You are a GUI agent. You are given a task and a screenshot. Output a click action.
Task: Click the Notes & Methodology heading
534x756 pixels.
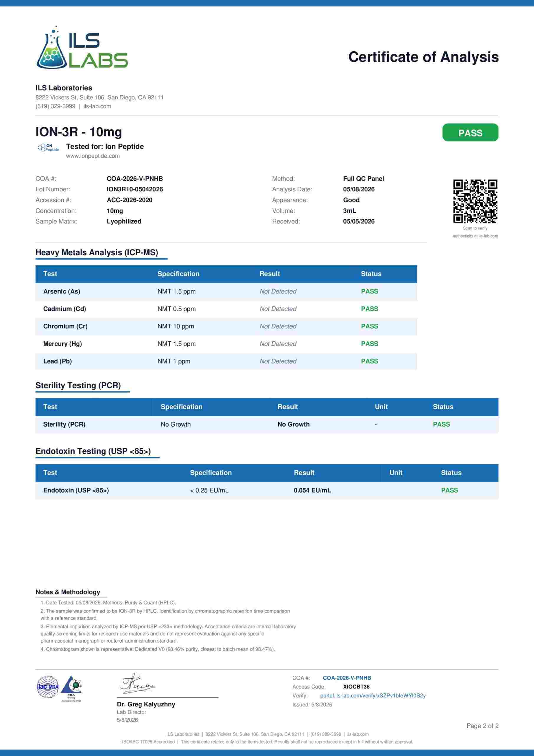tap(68, 592)
